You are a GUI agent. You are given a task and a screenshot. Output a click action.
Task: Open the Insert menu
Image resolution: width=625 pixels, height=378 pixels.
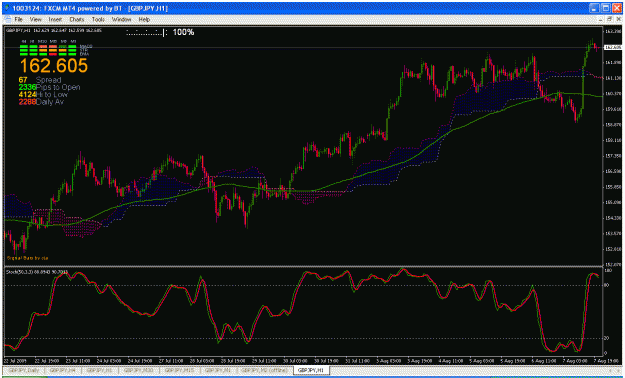coord(55,19)
